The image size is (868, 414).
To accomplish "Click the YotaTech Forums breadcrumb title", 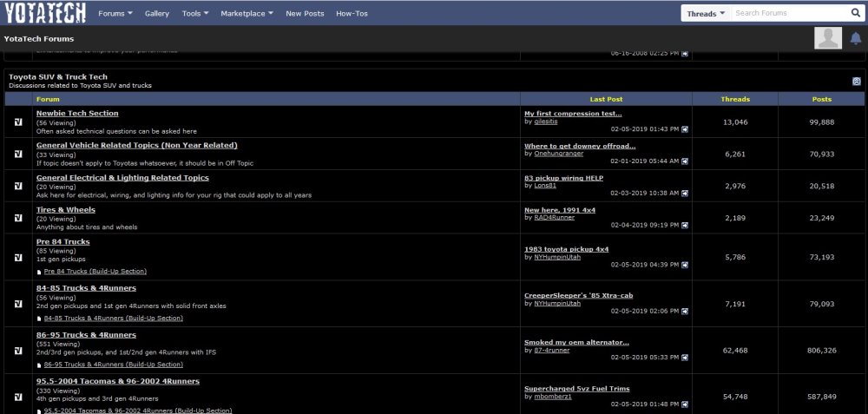I will pos(39,39).
